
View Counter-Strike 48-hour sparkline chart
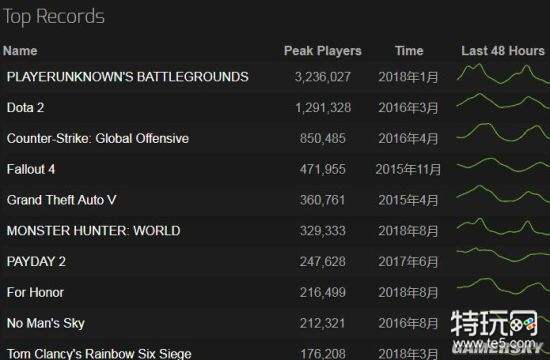503,133
